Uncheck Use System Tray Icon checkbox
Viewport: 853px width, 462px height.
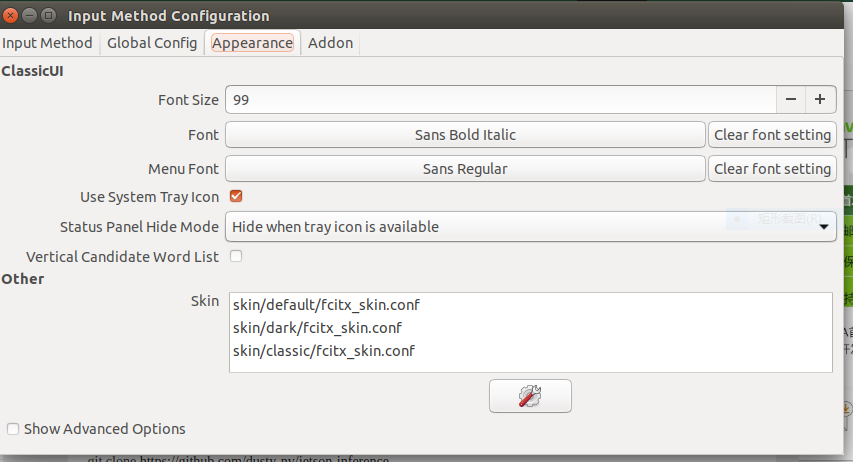pos(236,196)
